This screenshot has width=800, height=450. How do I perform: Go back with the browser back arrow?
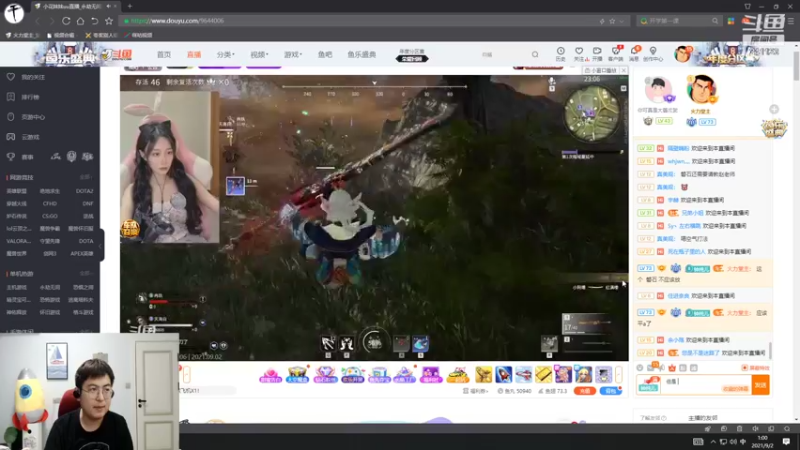[37, 21]
